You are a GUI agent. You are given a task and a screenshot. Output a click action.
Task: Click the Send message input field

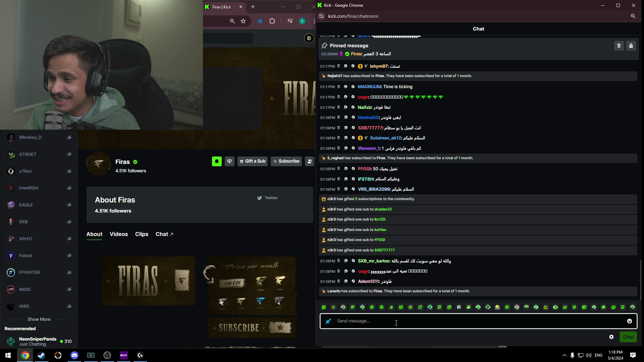478,321
